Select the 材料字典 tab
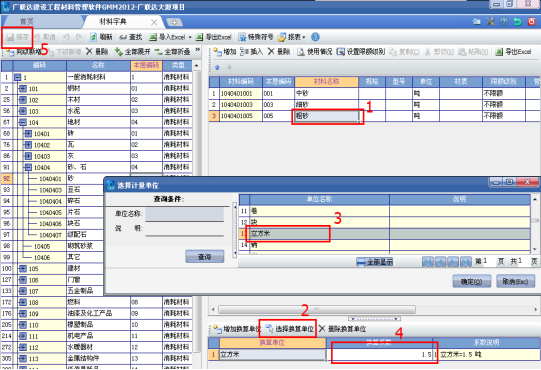Screen dimensions: 541x370 [113, 22]
